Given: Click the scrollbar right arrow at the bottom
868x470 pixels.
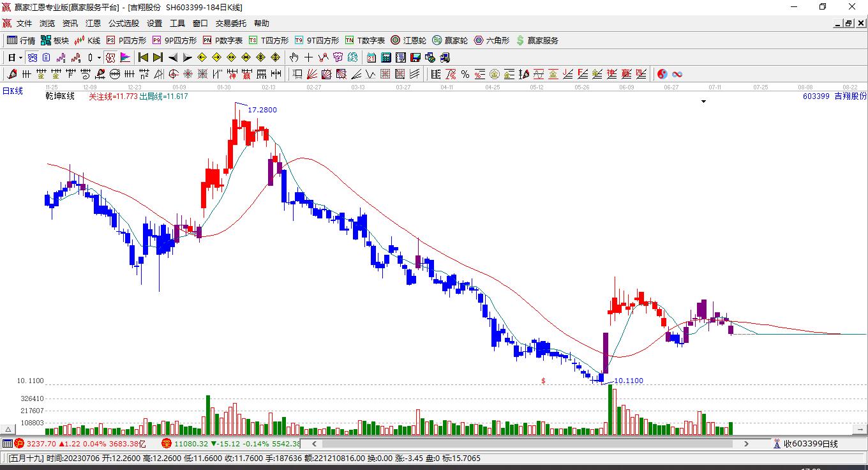Looking at the screenshot, I should pos(746,444).
